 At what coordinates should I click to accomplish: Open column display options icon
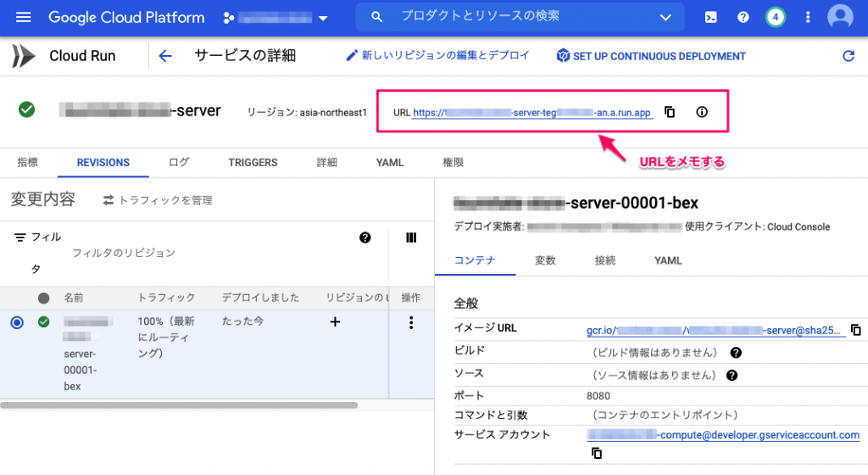tap(411, 237)
